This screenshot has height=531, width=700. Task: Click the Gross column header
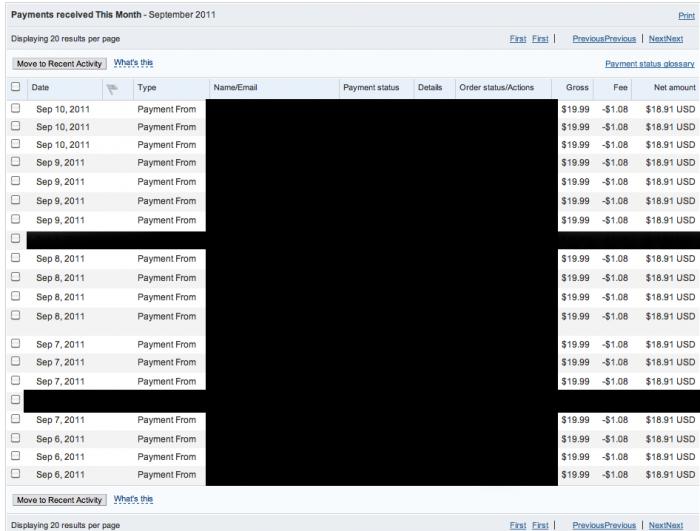point(577,88)
